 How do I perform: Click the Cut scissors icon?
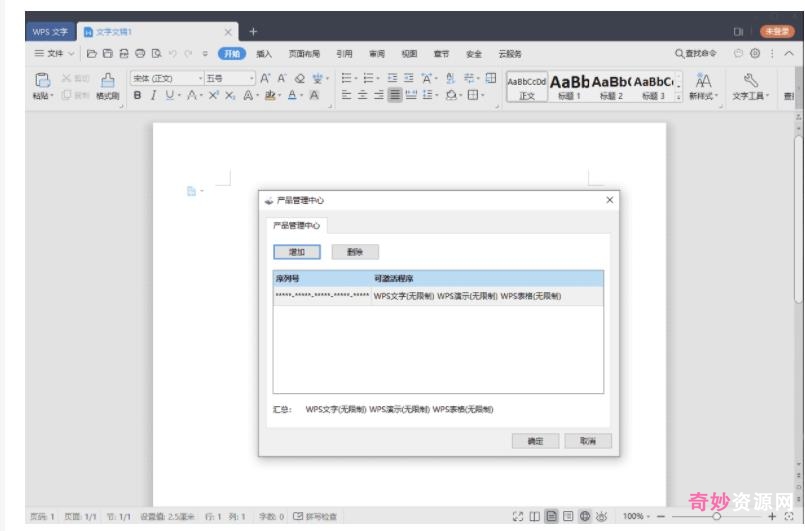coord(66,78)
